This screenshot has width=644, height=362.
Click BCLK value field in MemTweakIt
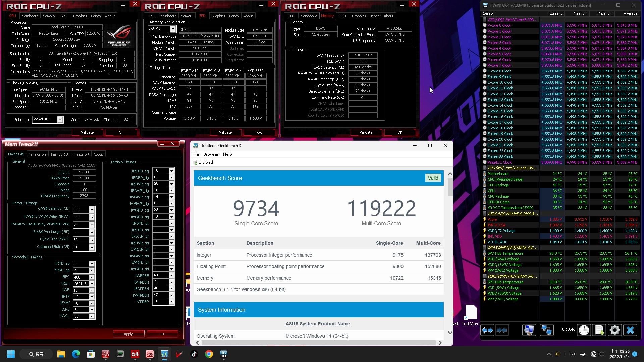(x=84, y=172)
